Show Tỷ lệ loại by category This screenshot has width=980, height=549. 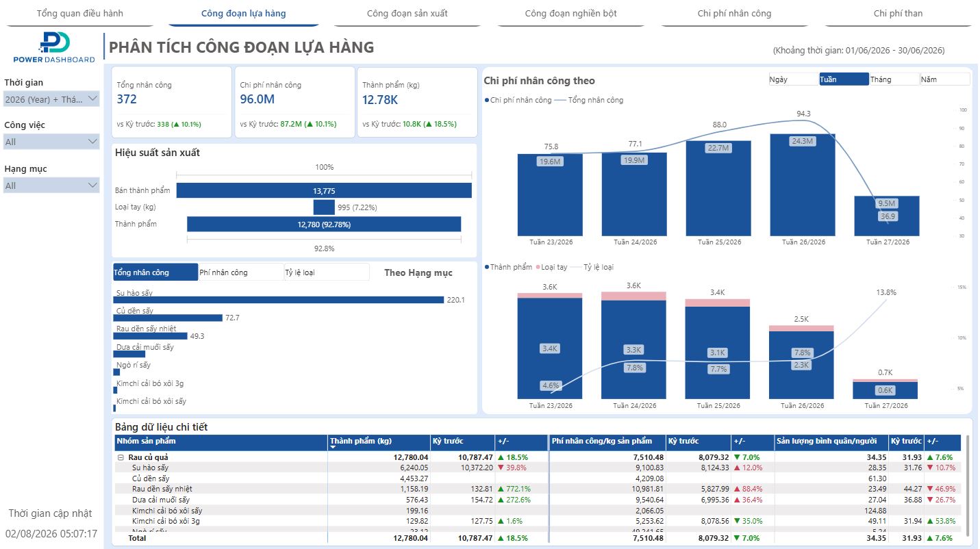click(x=326, y=272)
